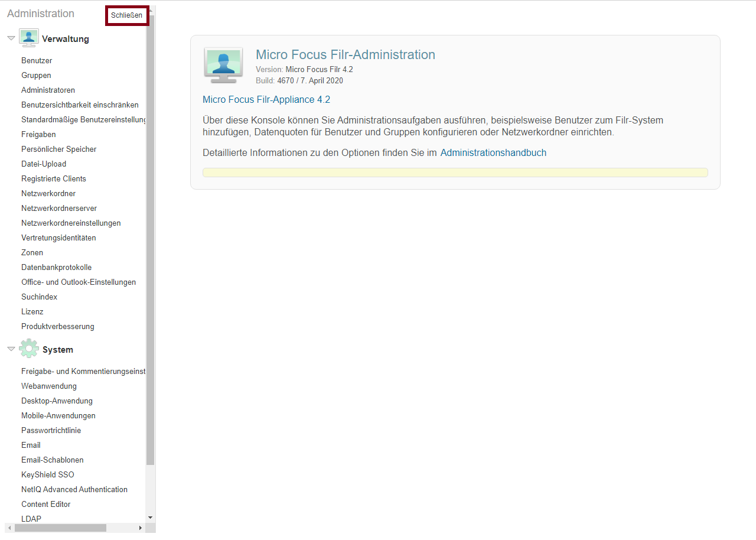
Task: Click the horizontal scrollbar left arrow
Action: 9,528
